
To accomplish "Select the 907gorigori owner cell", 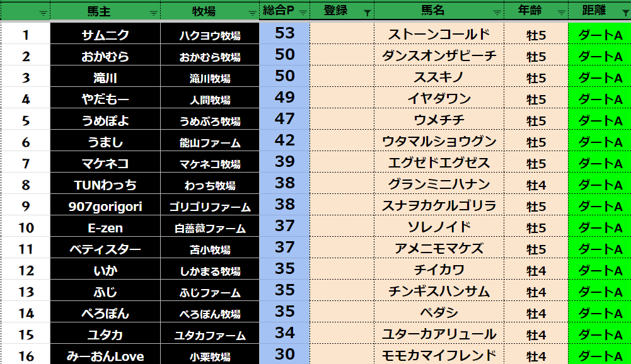I will (x=105, y=207).
